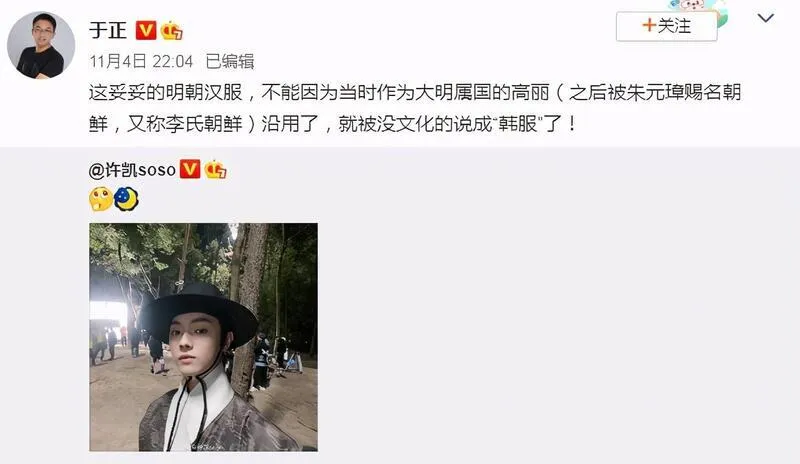The width and height of the screenshot is (800, 464).
Task: Click the orange V badge beside 于正
Action: pos(145,30)
